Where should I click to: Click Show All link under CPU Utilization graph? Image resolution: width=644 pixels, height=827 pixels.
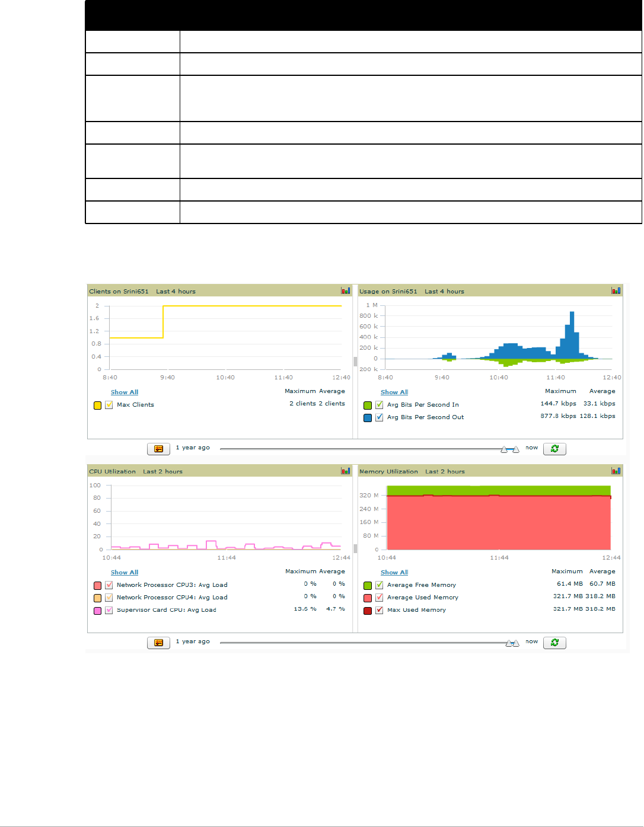click(x=125, y=573)
